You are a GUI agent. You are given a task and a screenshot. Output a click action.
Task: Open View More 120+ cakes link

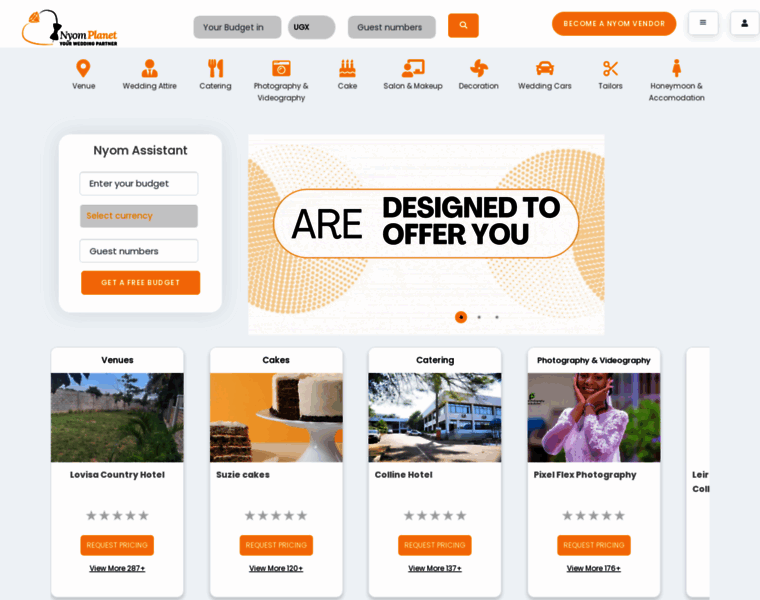coord(276,568)
